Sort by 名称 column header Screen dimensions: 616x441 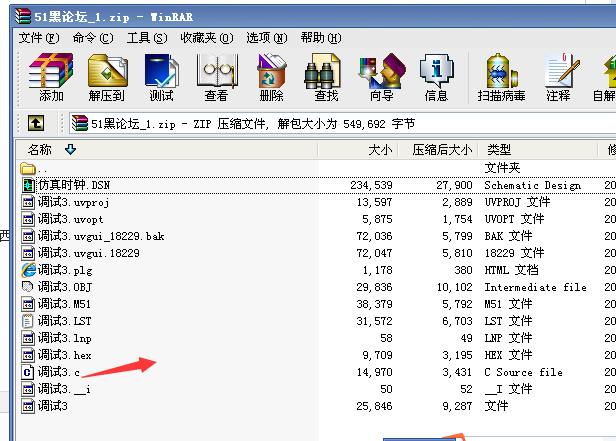coord(167,149)
